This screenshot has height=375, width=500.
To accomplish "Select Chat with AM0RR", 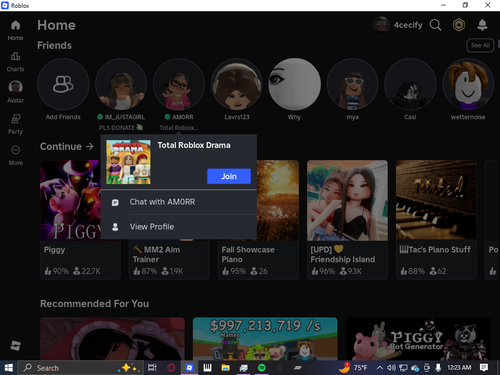I will click(x=179, y=202).
